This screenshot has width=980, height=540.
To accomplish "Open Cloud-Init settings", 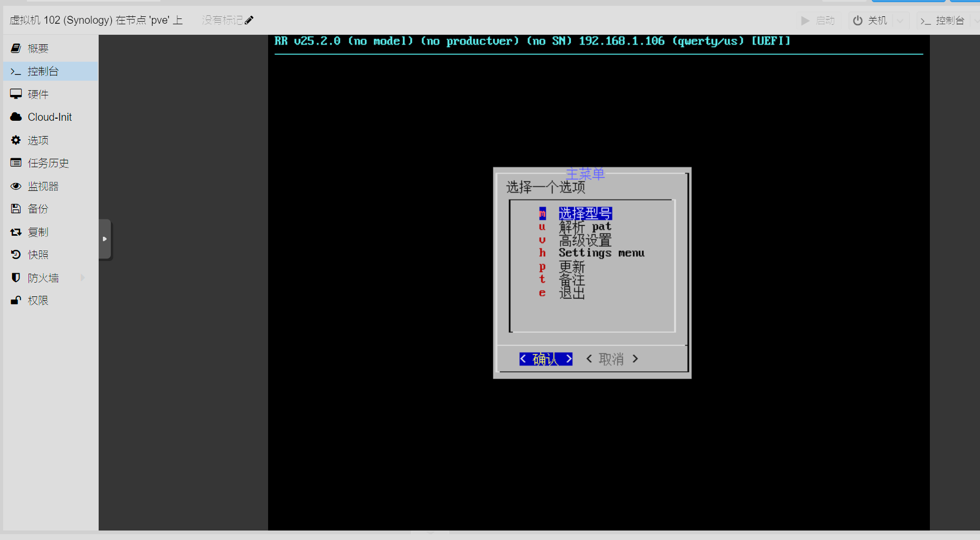I will (51, 117).
